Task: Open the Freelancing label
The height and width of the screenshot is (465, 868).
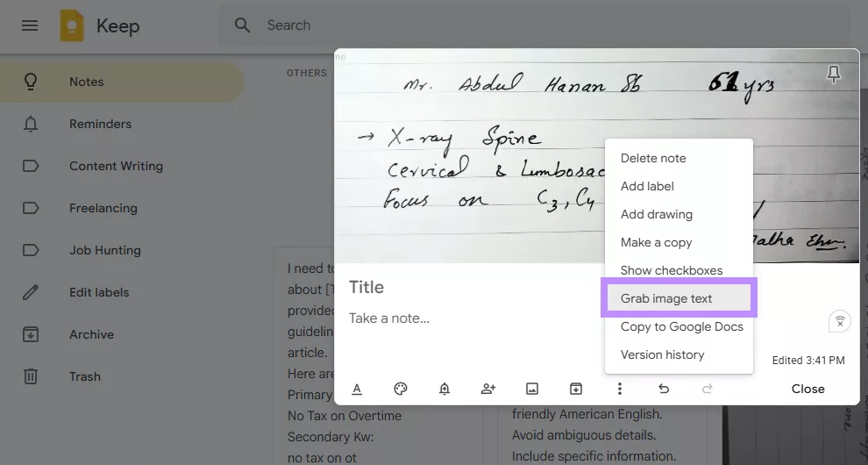Action: (x=121, y=208)
